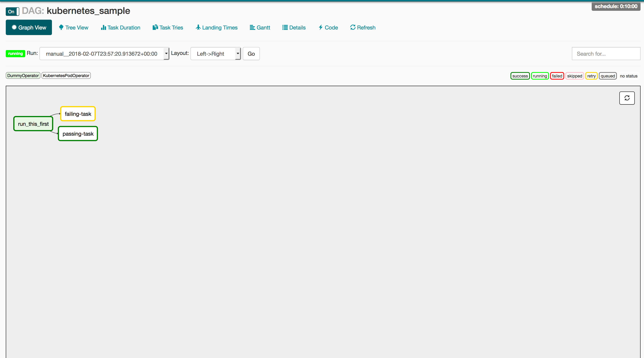Open DAG Code view
Viewport: 644px width, 358px height.
pos(328,28)
